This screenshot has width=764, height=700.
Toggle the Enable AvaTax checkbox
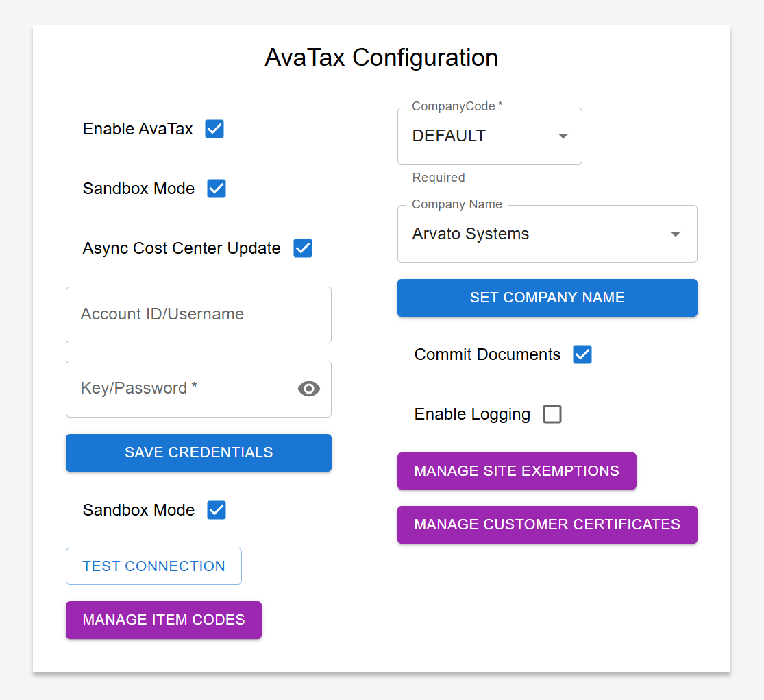click(x=214, y=129)
